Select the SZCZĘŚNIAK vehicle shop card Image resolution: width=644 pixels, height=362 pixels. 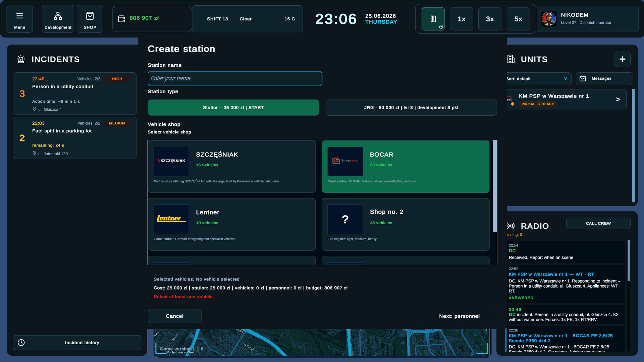coord(231,167)
